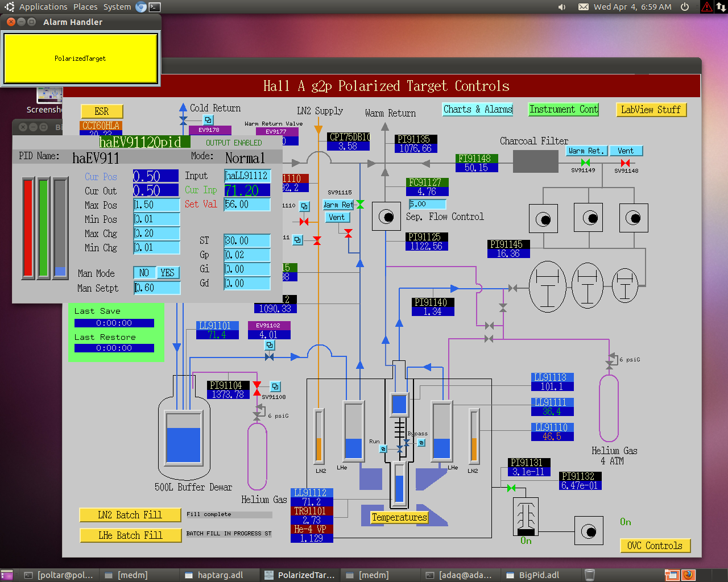Click the 5.00 flow control setpoint field
728x582 pixels.
coord(427,204)
